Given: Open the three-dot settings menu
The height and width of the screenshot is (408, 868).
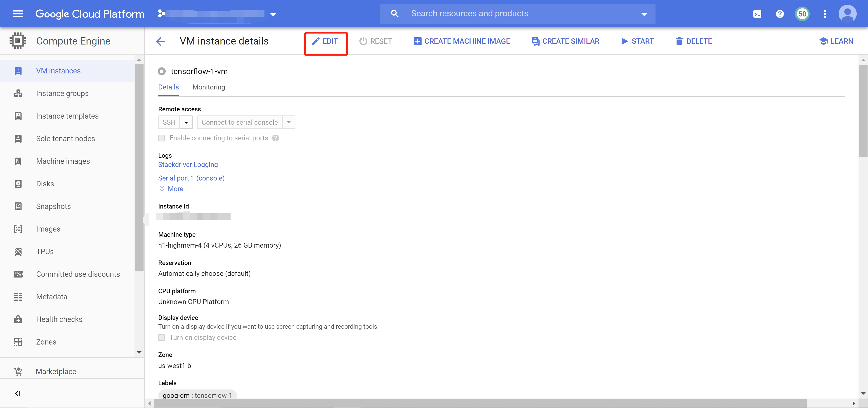Looking at the screenshot, I should pos(825,14).
